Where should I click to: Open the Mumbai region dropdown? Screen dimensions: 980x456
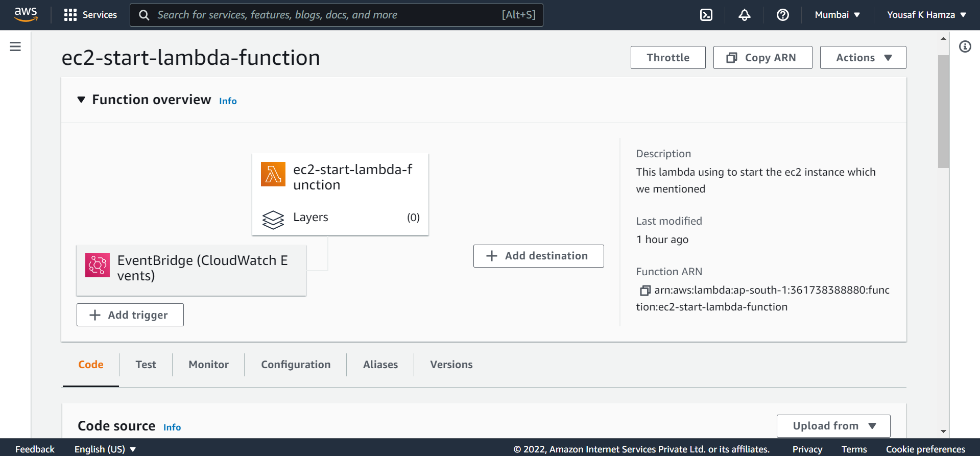pyautogui.click(x=838, y=15)
